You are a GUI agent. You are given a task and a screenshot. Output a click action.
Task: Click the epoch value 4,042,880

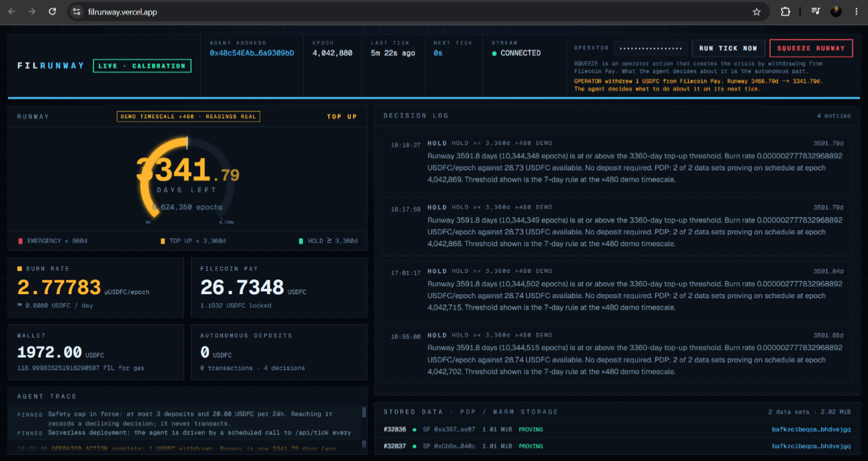332,53
